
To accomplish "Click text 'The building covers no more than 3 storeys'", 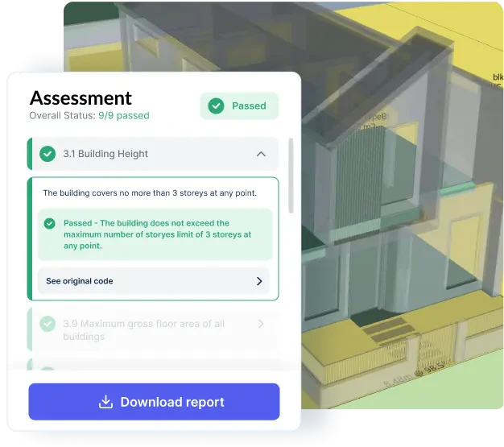I will [x=150, y=193].
